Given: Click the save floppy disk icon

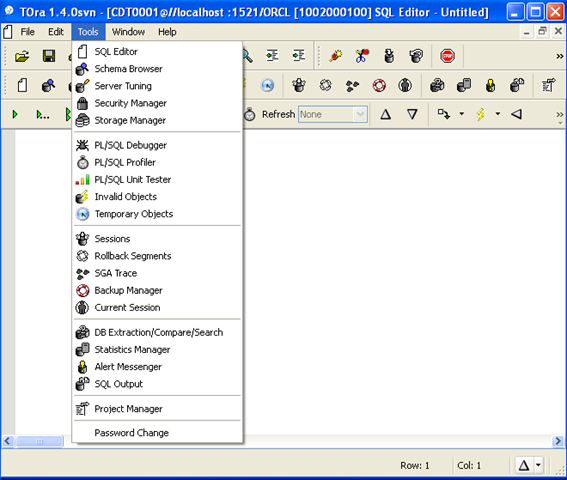Looking at the screenshot, I should coord(49,56).
